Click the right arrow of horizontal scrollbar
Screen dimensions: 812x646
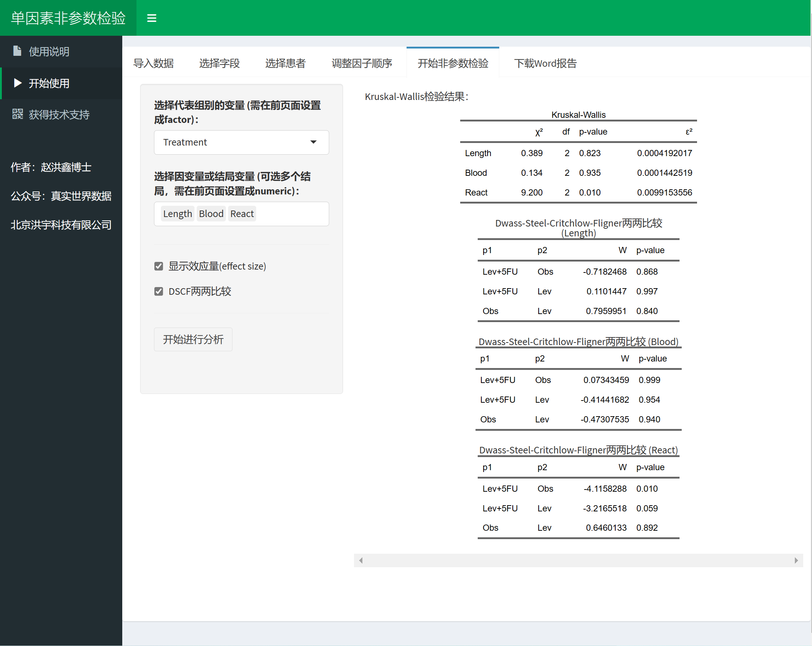pyautogui.click(x=796, y=560)
